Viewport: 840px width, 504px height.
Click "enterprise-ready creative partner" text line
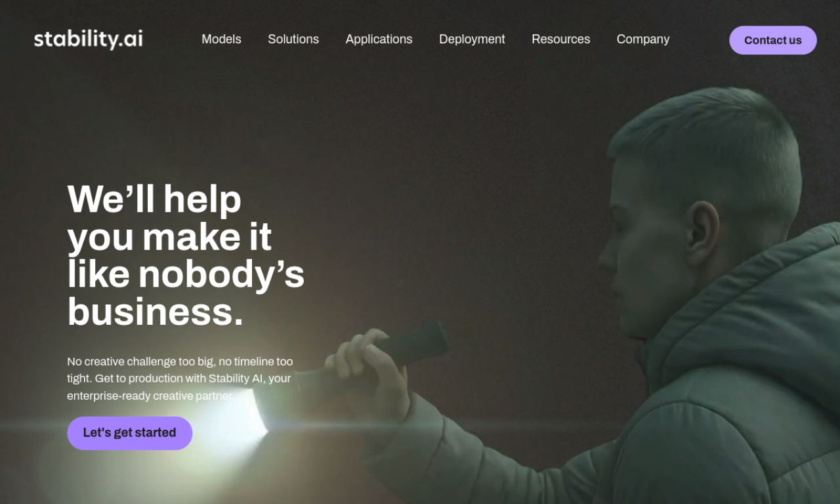click(150, 396)
